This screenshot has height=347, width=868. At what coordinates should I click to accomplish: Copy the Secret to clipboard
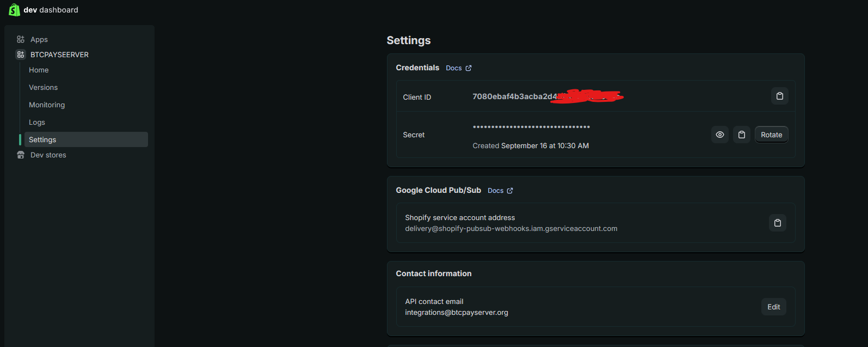point(741,134)
